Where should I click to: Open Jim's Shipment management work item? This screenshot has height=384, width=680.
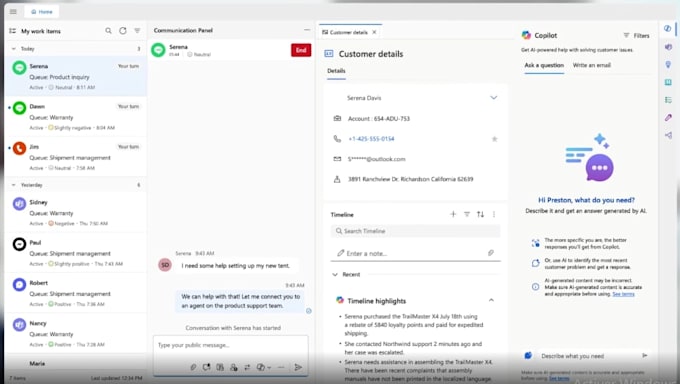tap(76, 157)
